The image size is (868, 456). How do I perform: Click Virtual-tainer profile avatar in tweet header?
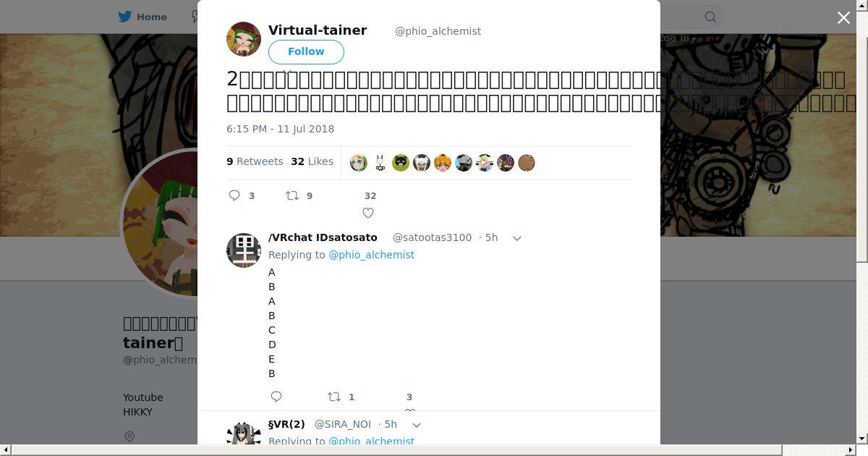pyautogui.click(x=244, y=39)
